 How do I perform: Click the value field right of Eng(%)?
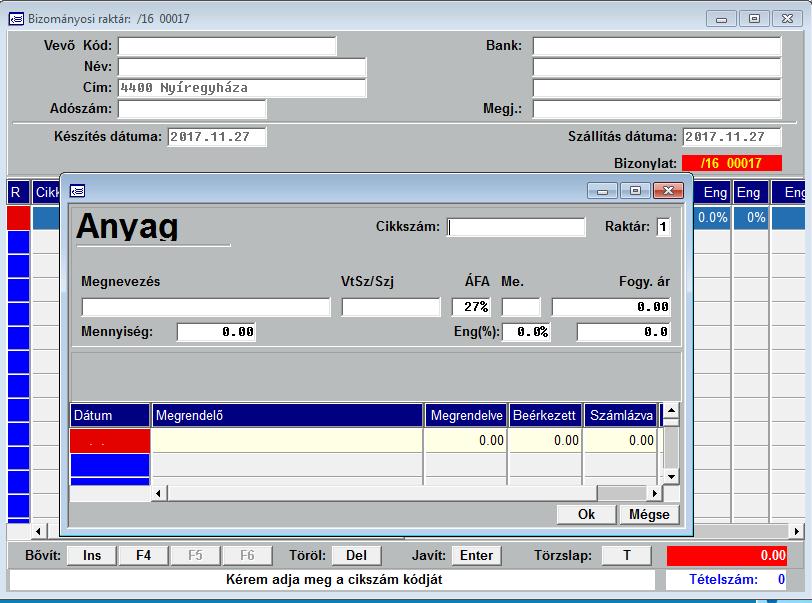[x=624, y=332]
